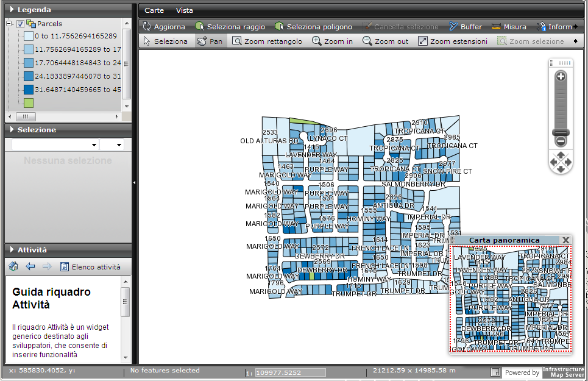
Task: Click the Elenco attività button
Action: coord(90,267)
